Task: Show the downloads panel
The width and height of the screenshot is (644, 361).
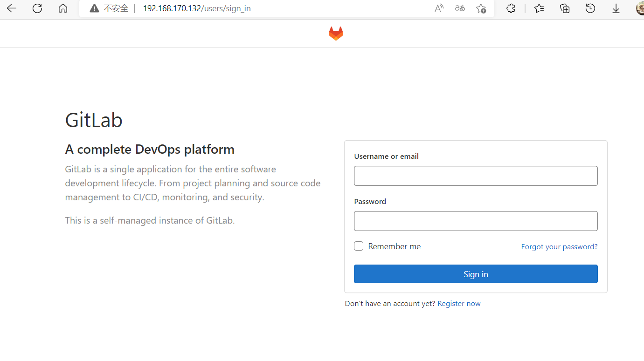Action: tap(616, 8)
